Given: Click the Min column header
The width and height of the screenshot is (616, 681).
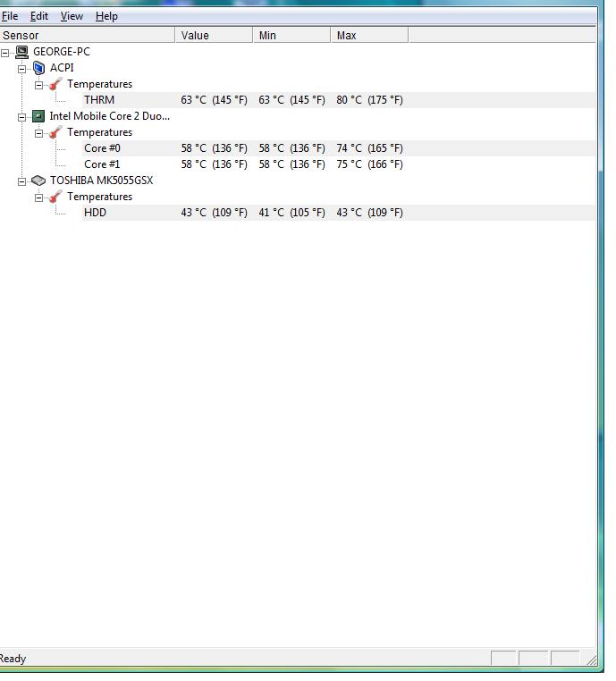Looking at the screenshot, I should click(291, 35).
